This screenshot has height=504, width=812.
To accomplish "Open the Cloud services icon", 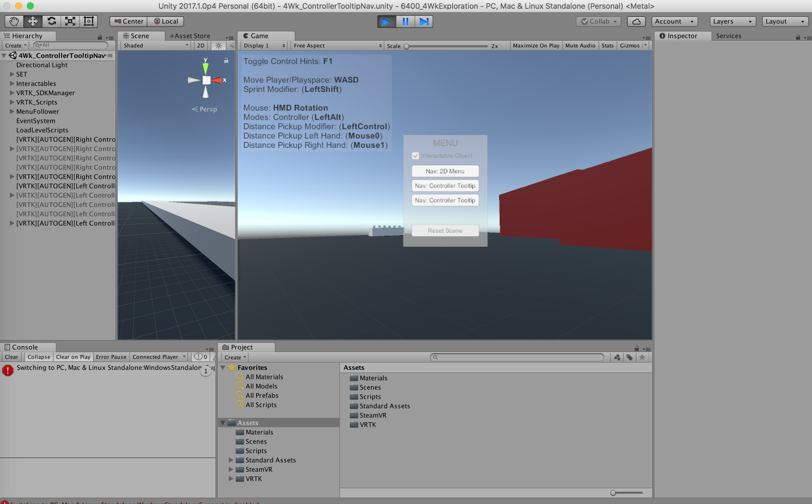I will [x=636, y=21].
